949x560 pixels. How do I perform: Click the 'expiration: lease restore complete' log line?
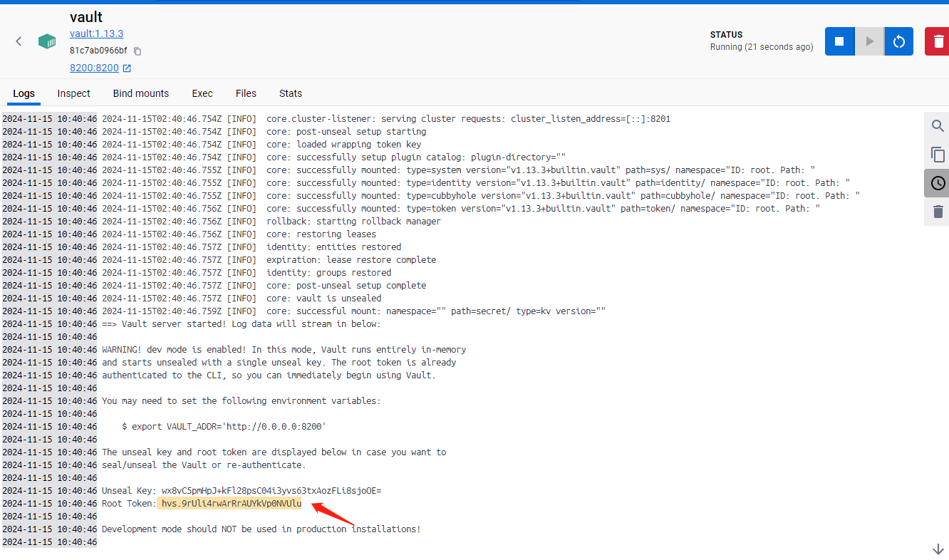pos(269,260)
